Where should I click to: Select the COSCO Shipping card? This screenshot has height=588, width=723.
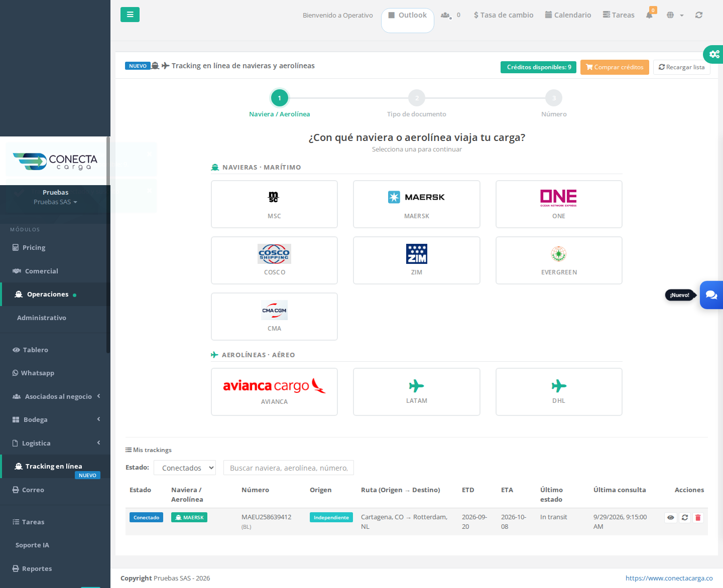coord(274,260)
